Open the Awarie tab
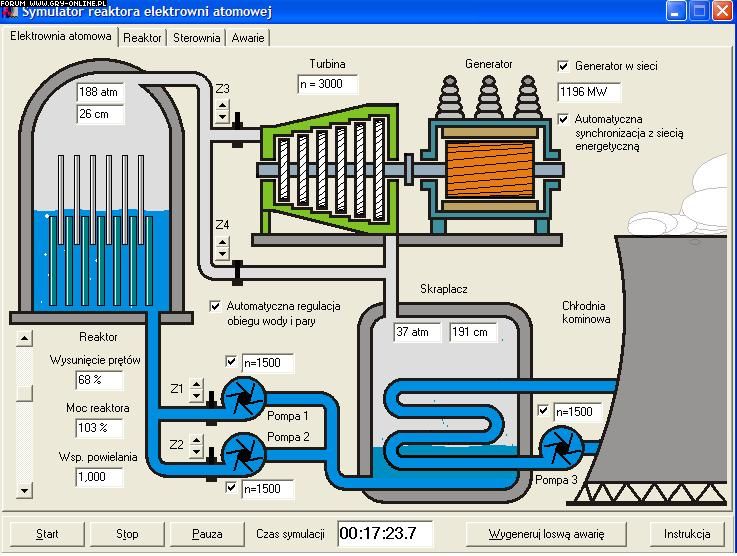This screenshot has height=556, width=737. tap(248, 38)
